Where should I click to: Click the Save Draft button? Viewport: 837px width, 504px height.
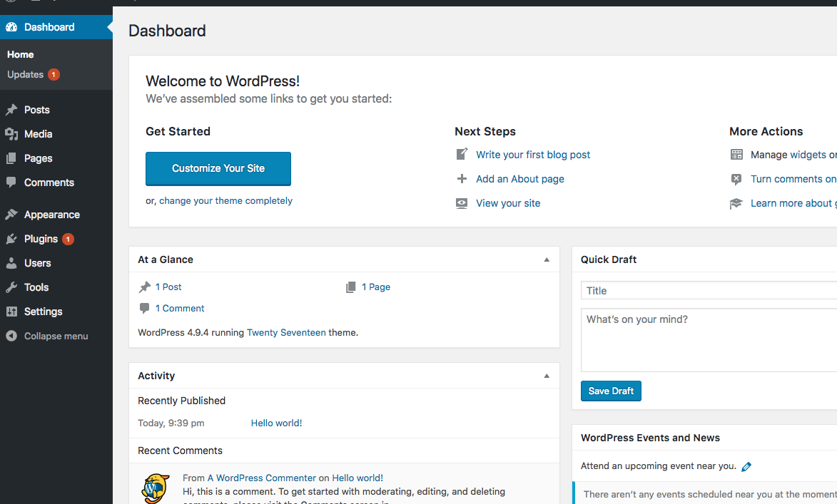[611, 391]
